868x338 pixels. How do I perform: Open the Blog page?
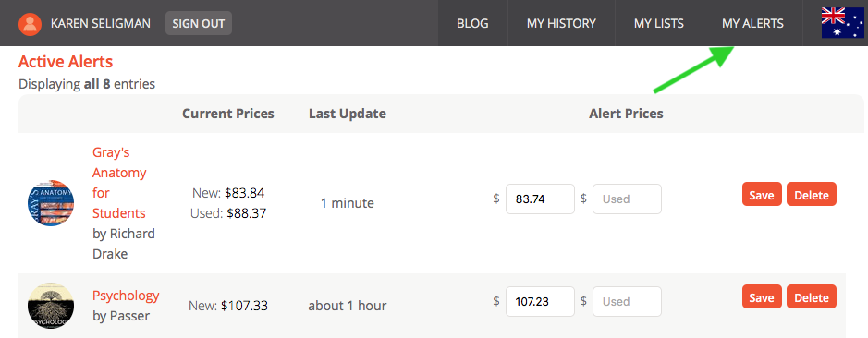[x=472, y=23]
